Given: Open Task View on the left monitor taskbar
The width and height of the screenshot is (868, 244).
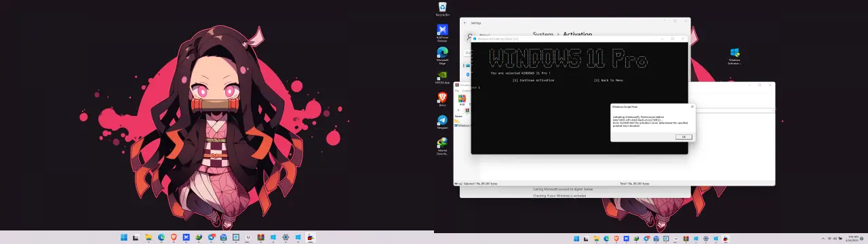Looking at the screenshot, I should click(x=136, y=237).
